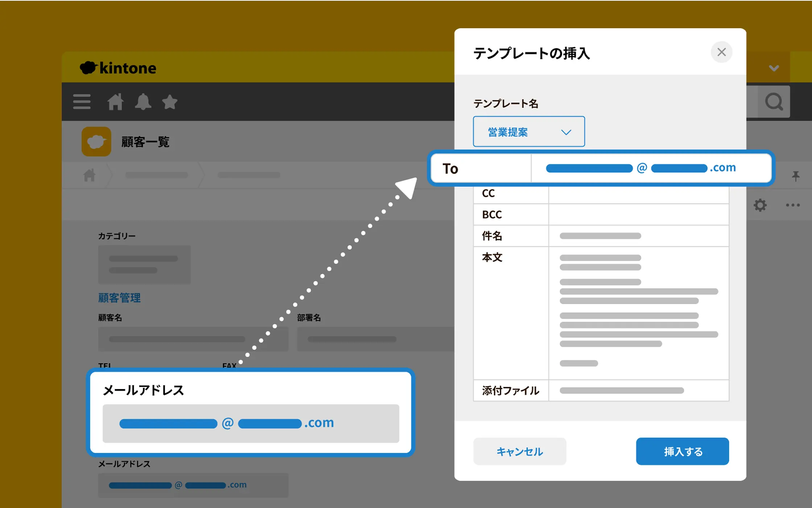Click the highlighted メールアドレス field
Image resolution: width=812 pixels, height=508 pixels.
click(250, 423)
